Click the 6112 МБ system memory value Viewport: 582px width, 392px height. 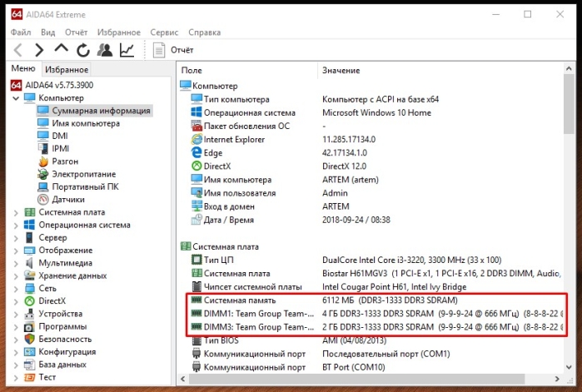click(390, 300)
